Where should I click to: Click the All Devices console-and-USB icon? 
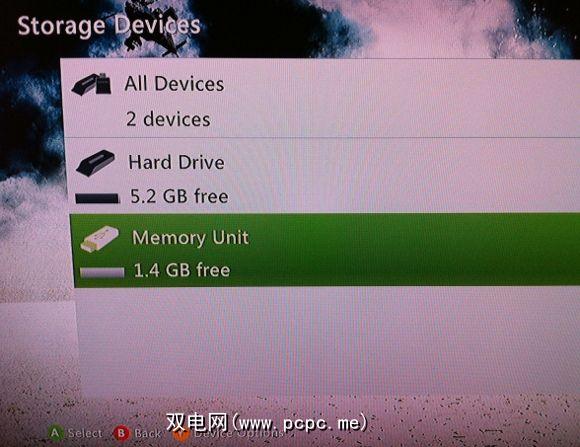click(91, 84)
